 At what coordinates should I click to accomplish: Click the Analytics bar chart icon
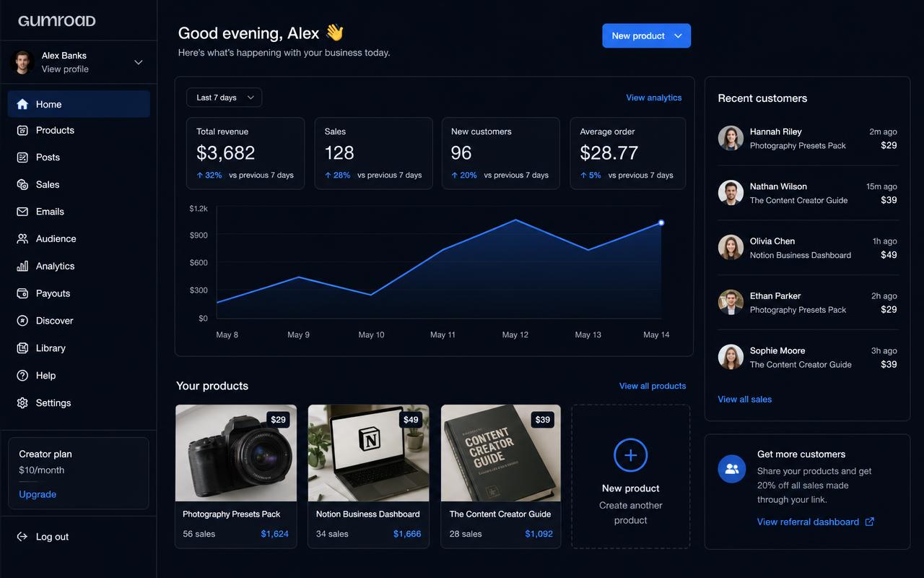(22, 266)
